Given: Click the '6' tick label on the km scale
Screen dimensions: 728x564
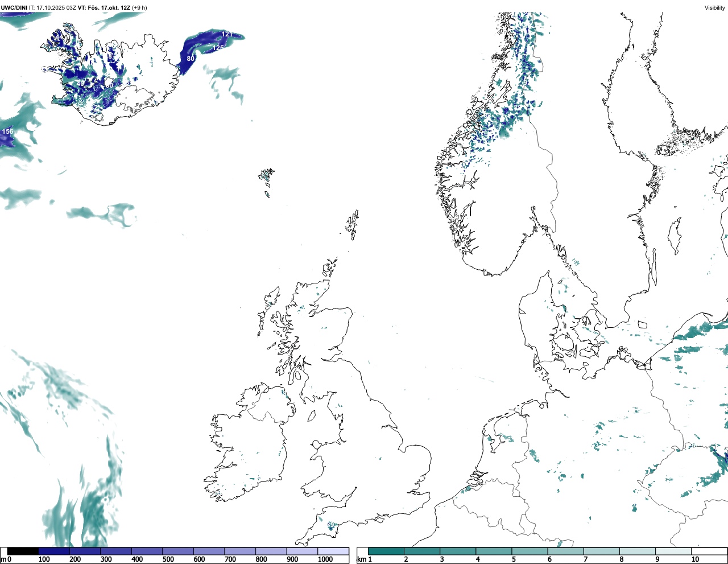Looking at the screenshot, I should pos(549,559).
